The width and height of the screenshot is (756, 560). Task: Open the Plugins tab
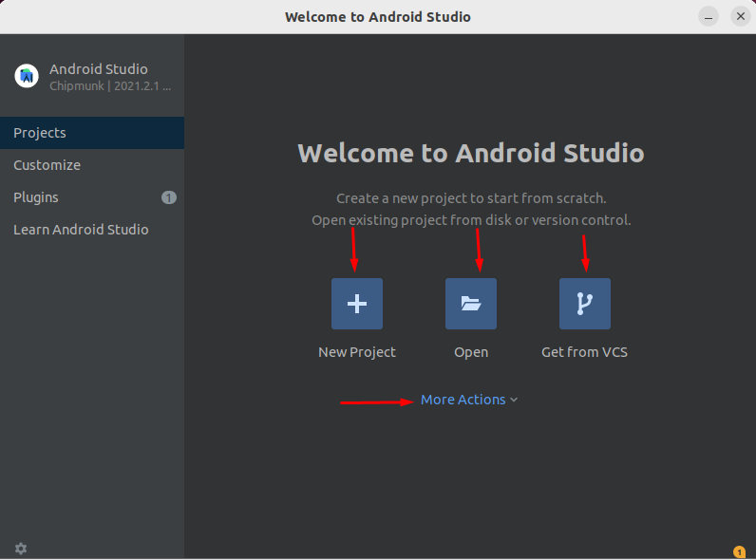92,197
